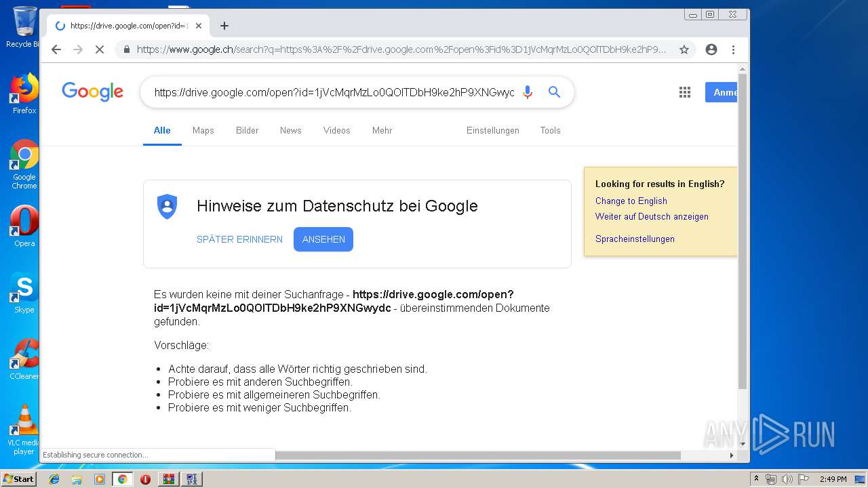Click the horizontal scrollbar thumb

click(478, 455)
